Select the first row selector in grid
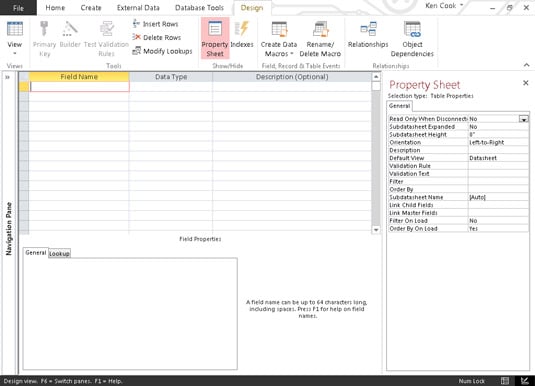535x386 pixels. [24, 87]
